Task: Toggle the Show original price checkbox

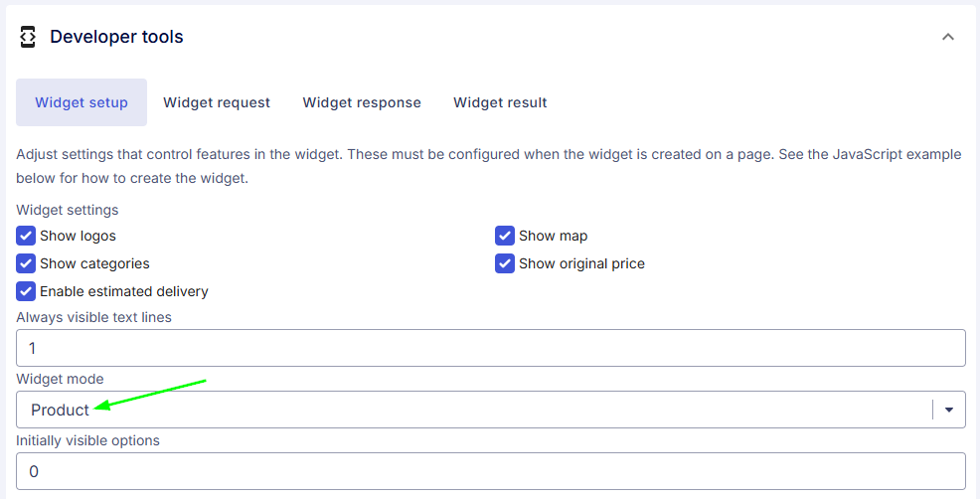Action: click(x=505, y=263)
